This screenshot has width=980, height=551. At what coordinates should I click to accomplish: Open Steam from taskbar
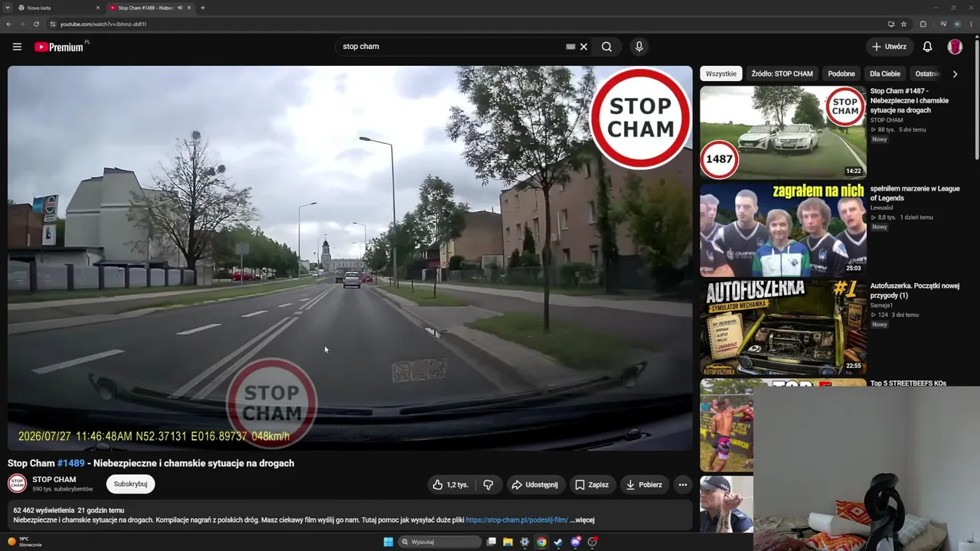coord(558,542)
